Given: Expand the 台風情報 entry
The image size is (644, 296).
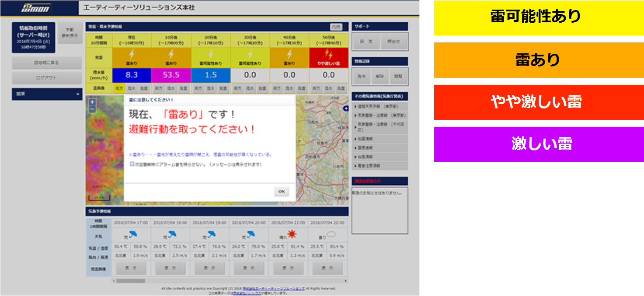Looking at the screenshot, I should [x=380, y=157].
